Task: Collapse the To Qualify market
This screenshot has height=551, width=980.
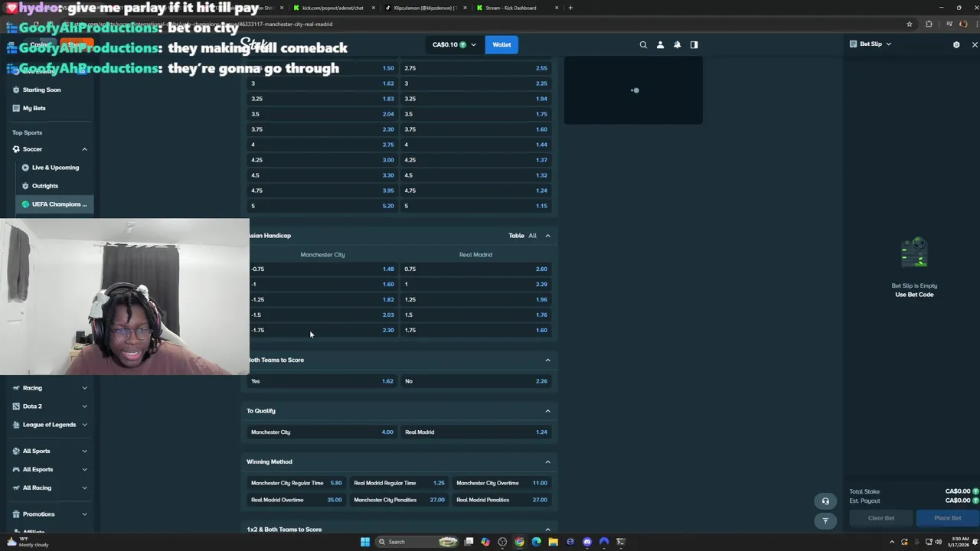Action: click(x=547, y=411)
